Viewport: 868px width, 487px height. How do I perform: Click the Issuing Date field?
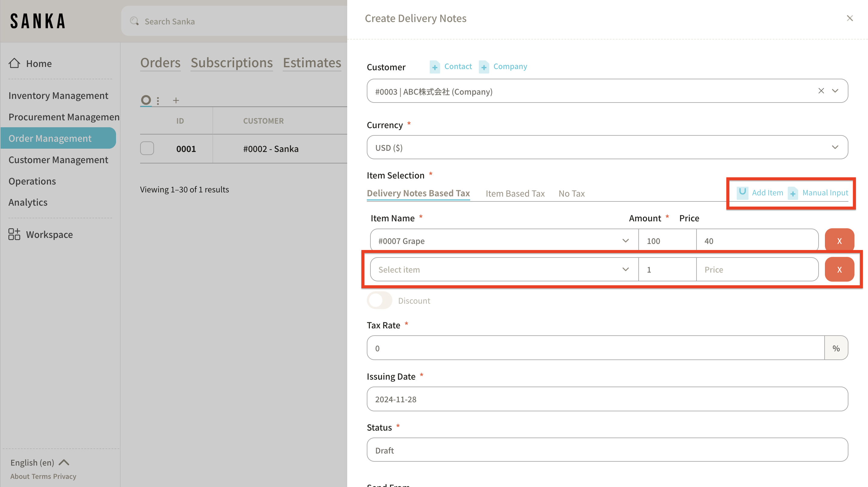coord(607,399)
